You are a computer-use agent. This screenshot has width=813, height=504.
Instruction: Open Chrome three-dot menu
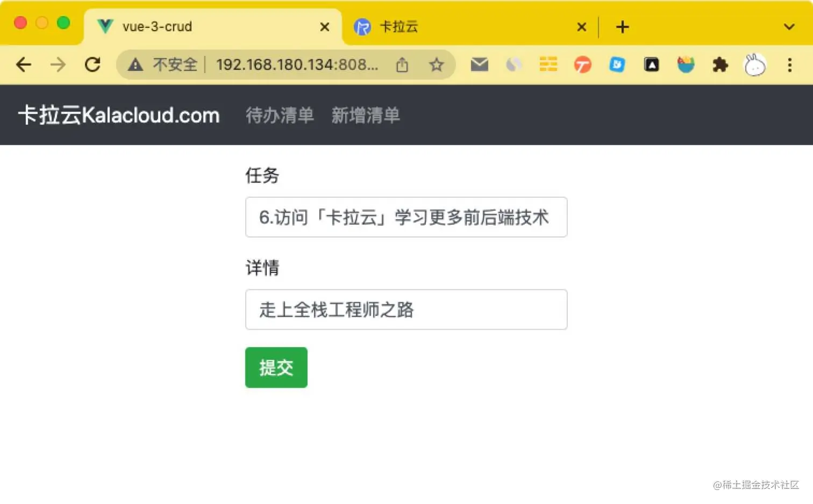coord(790,65)
